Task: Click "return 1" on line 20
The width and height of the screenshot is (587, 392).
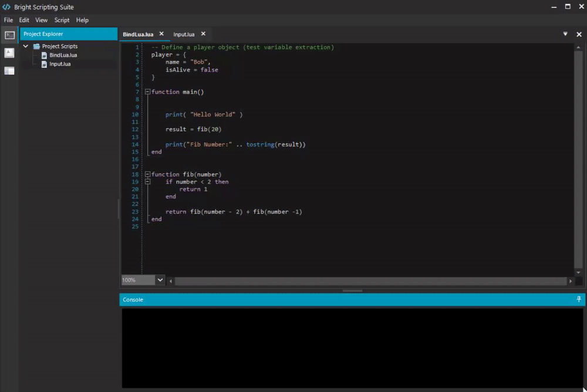Action: 193,190
